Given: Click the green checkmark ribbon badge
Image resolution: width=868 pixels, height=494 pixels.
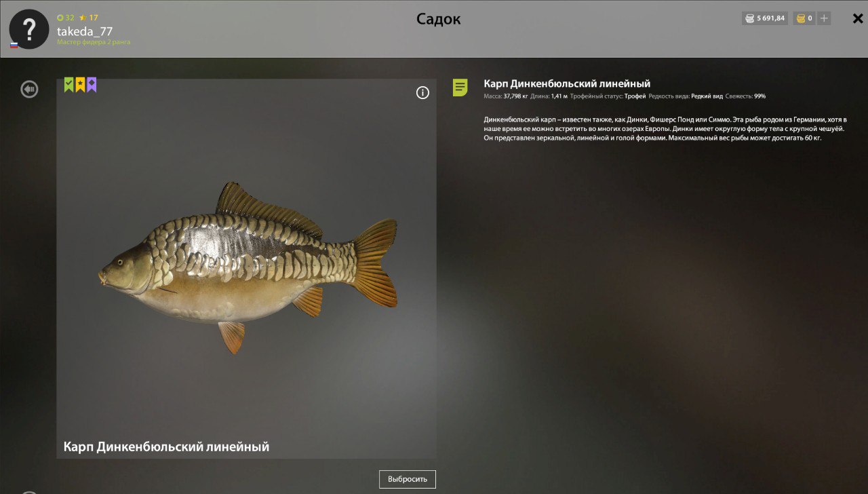Looking at the screenshot, I should pos(68,85).
